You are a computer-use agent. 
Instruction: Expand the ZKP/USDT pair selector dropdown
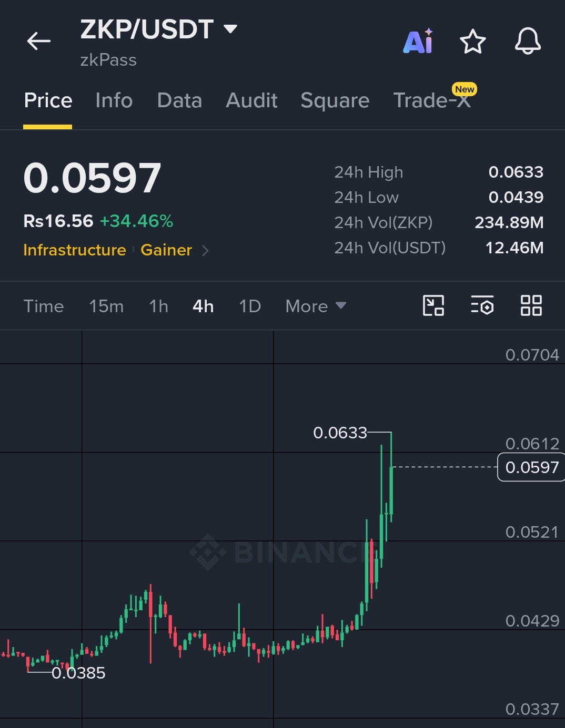click(230, 28)
